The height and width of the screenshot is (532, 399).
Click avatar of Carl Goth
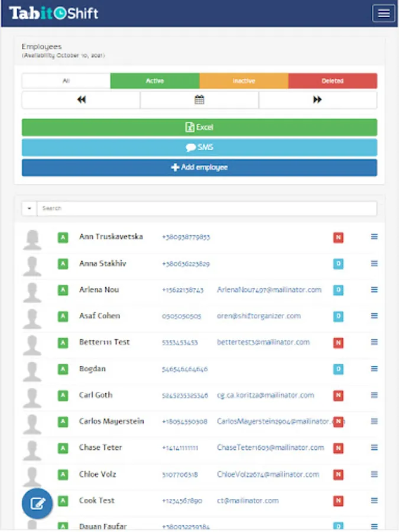click(x=33, y=398)
